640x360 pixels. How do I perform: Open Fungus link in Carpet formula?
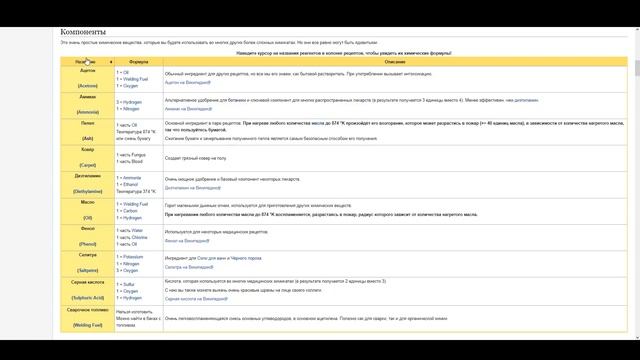click(x=138, y=155)
